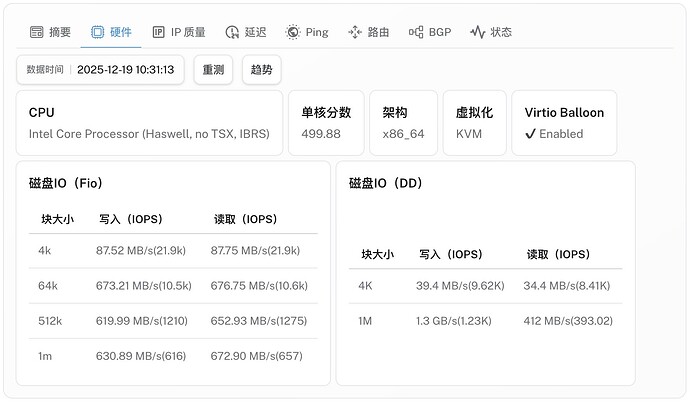Click the 虚拟化 heading

(x=474, y=113)
